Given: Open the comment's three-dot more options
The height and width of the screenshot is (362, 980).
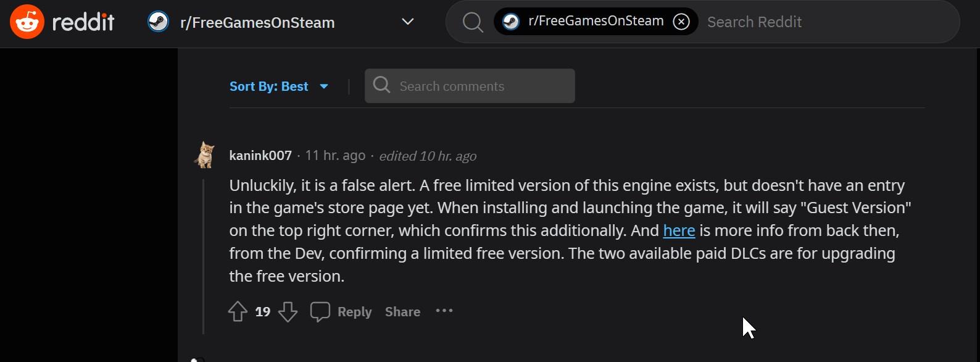Looking at the screenshot, I should 444,311.
